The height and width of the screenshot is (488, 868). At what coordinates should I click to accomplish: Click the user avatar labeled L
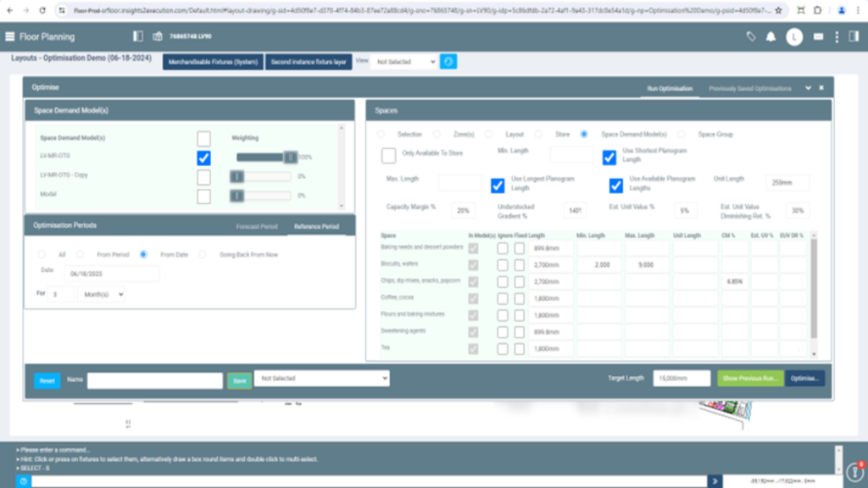click(x=794, y=37)
